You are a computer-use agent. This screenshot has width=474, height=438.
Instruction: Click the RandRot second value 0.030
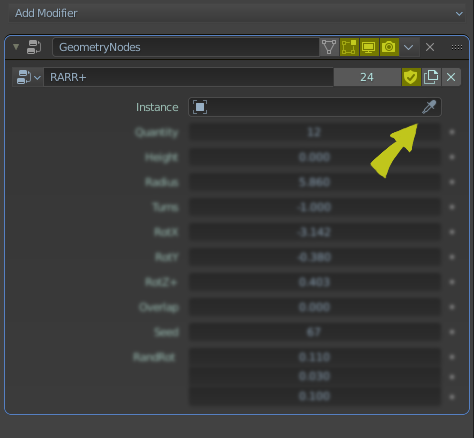(315, 376)
